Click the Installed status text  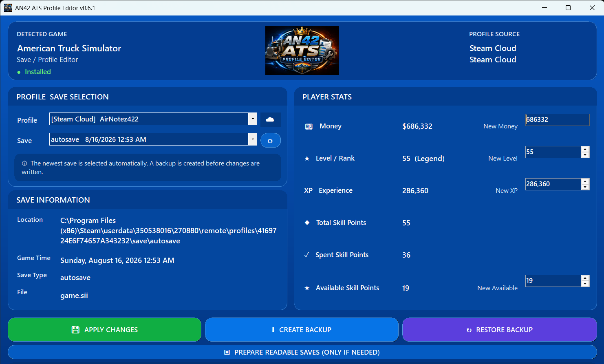click(38, 72)
